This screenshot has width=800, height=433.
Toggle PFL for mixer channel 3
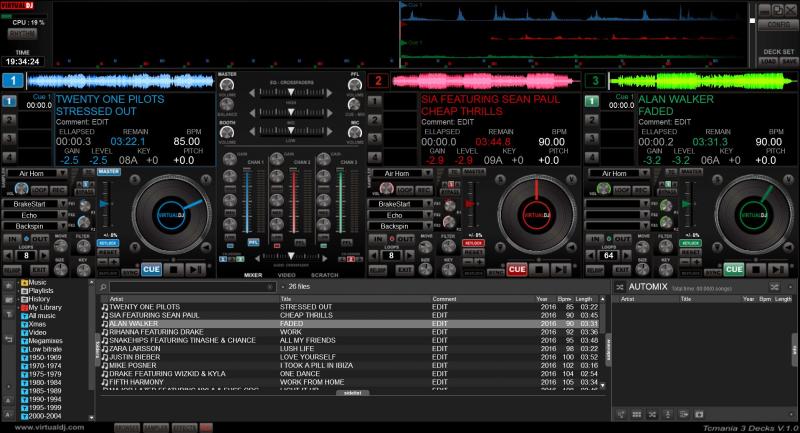click(347, 243)
